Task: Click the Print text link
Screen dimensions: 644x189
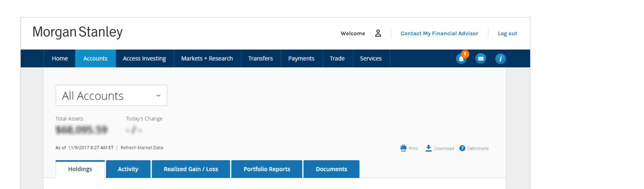Action: [x=413, y=148]
